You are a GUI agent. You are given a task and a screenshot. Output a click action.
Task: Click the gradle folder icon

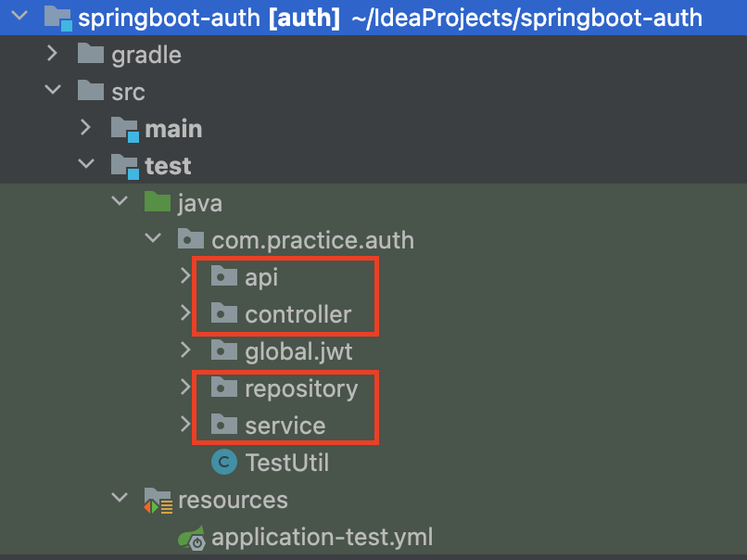click(x=91, y=54)
